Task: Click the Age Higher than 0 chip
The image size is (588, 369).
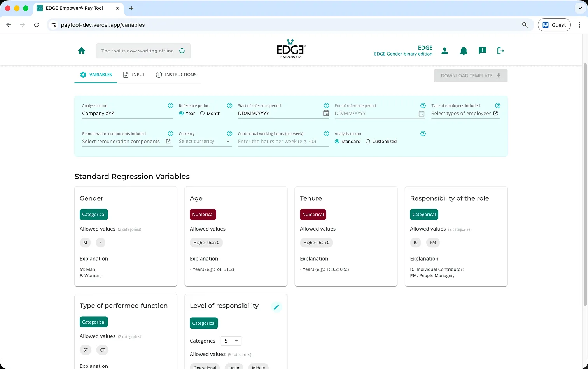Action: click(206, 243)
